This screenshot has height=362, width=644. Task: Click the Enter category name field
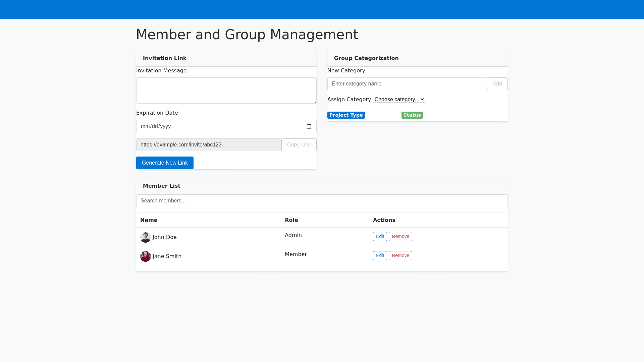pyautogui.click(x=407, y=84)
